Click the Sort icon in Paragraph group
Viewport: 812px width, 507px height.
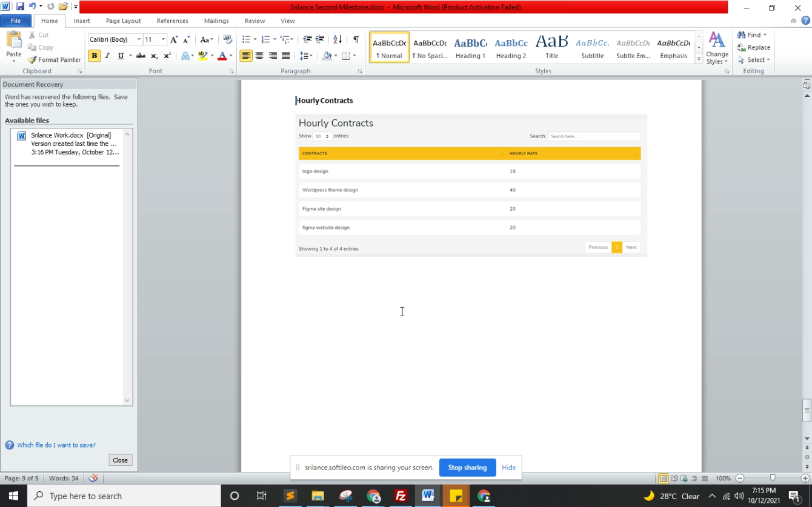[338, 39]
